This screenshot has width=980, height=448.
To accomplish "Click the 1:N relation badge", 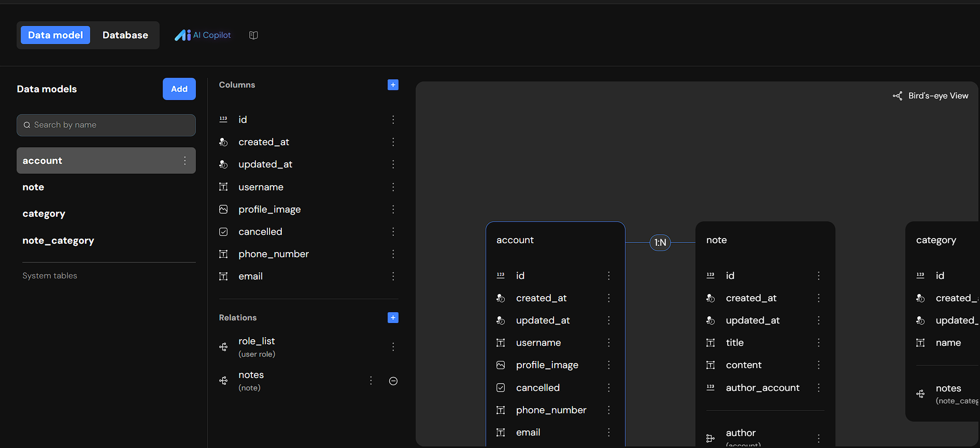I will pyautogui.click(x=660, y=243).
